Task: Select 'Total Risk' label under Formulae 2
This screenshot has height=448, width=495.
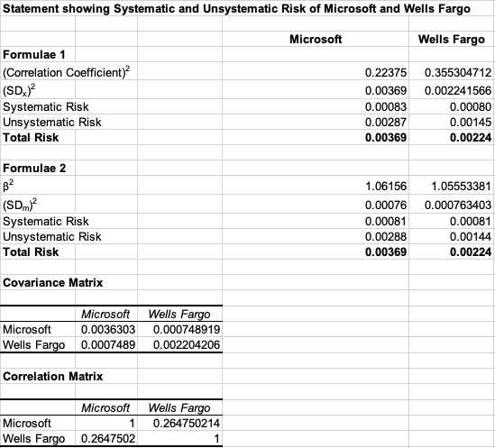Action: pos(31,252)
